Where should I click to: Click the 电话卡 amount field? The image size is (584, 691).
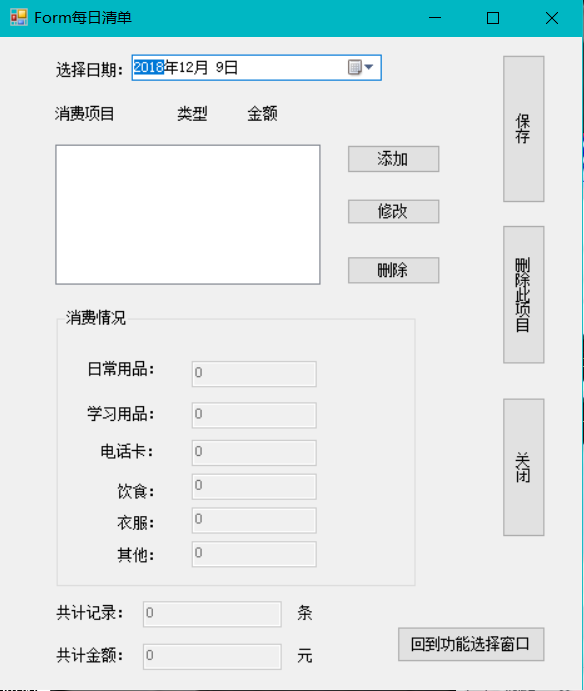point(254,453)
